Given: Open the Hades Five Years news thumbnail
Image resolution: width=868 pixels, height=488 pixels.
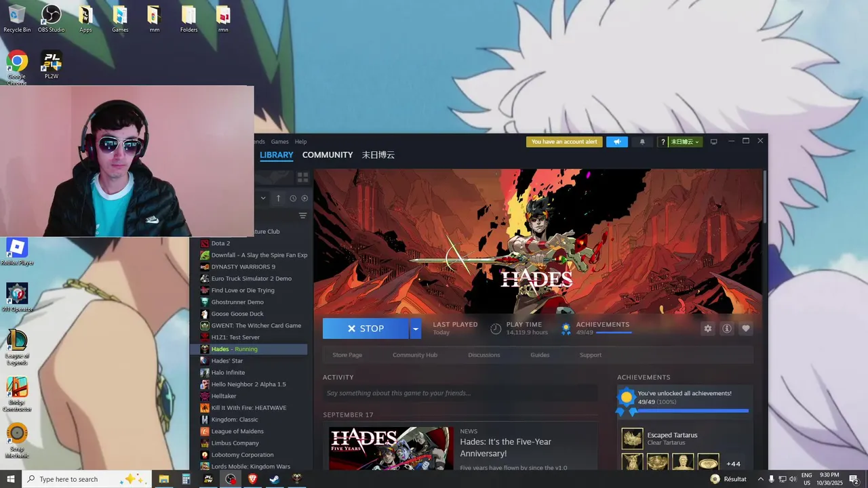Looking at the screenshot, I should coord(391,448).
